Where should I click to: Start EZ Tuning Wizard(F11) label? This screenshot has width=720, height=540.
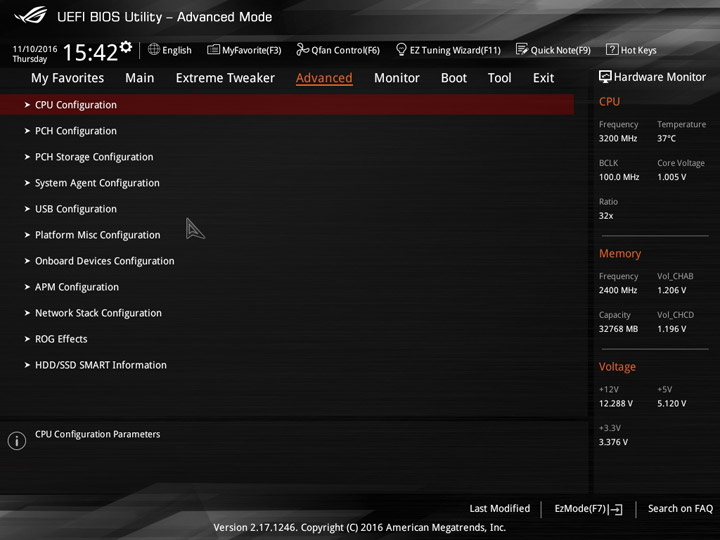455,50
